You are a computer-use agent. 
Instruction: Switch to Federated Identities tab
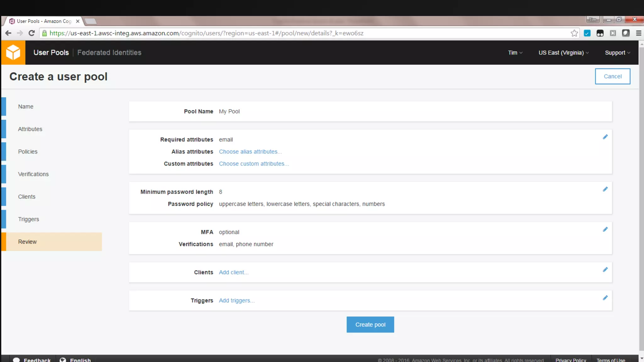[x=109, y=53]
